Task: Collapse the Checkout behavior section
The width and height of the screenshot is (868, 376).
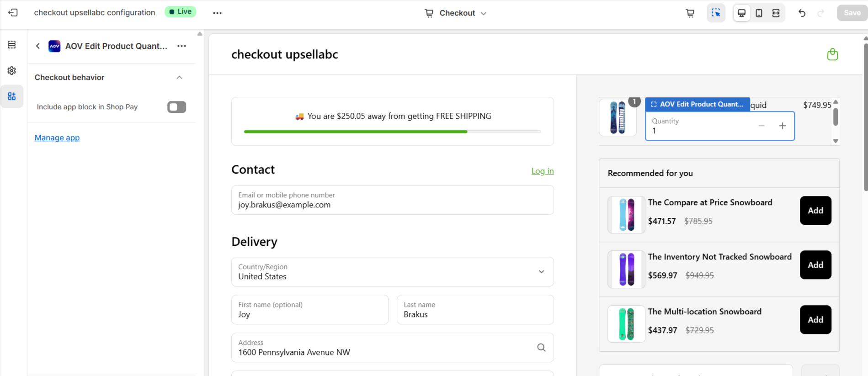Action: (179, 78)
